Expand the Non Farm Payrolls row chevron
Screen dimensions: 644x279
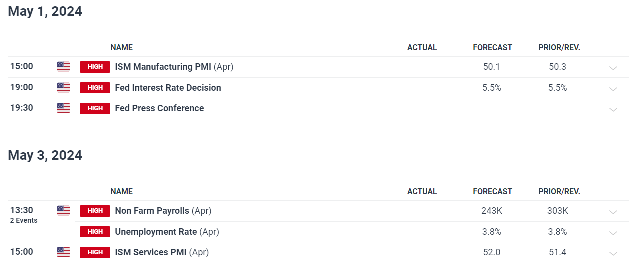pyautogui.click(x=613, y=212)
